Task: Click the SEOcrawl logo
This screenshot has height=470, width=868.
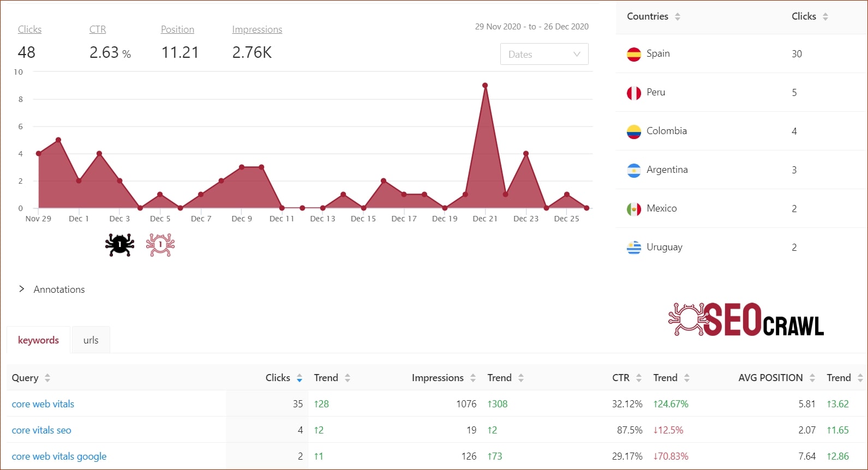Action: click(x=746, y=320)
